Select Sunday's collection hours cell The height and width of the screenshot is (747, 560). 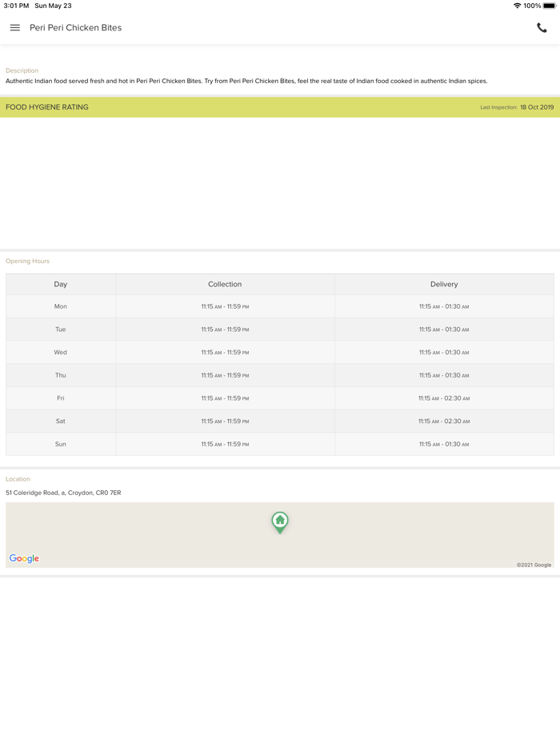click(x=225, y=444)
